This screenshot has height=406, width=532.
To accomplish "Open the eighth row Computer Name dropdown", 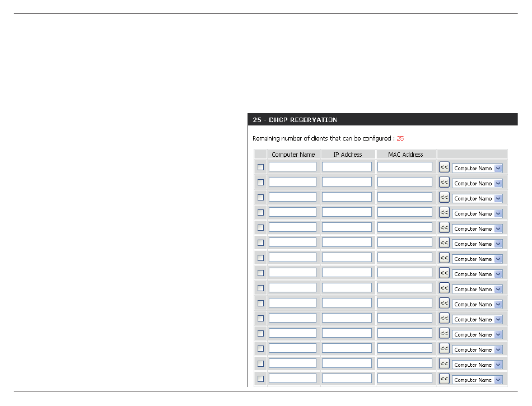I will [x=477, y=274].
